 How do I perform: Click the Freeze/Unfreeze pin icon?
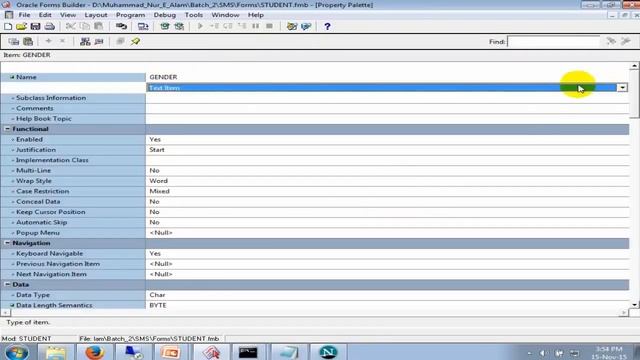click(136, 41)
